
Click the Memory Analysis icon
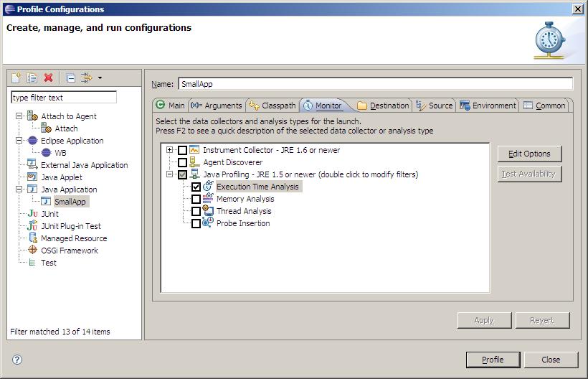click(208, 198)
